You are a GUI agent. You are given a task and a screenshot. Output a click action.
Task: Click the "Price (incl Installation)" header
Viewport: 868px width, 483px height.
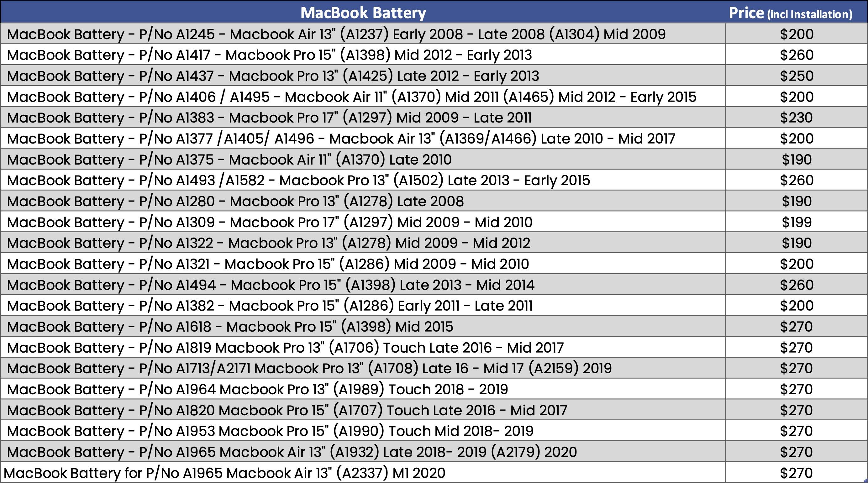coord(791,13)
